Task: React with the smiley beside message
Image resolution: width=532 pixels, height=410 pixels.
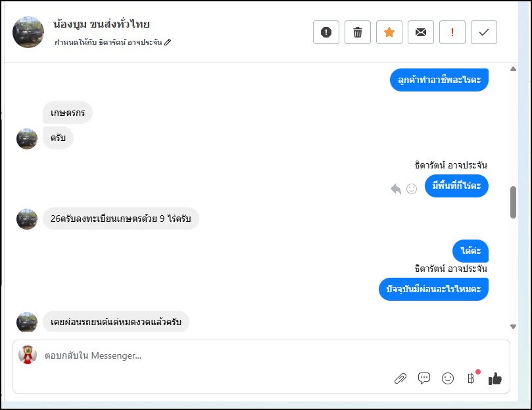Action: [412, 189]
